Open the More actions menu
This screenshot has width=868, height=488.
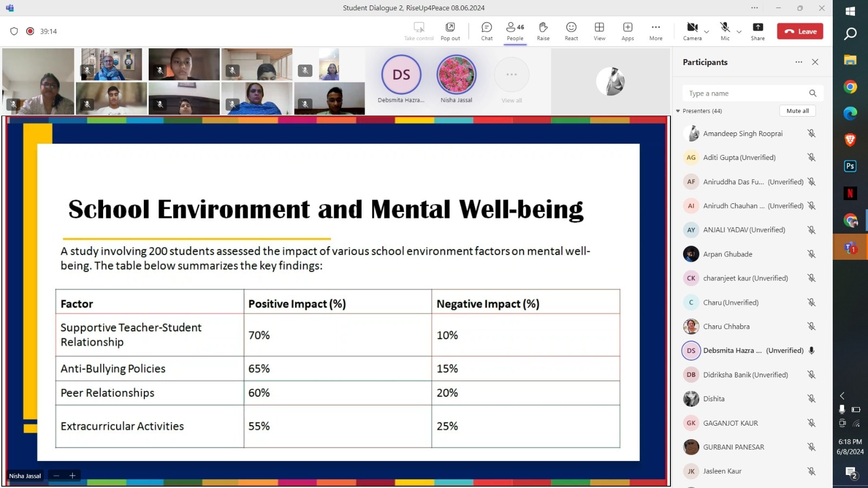click(x=656, y=31)
